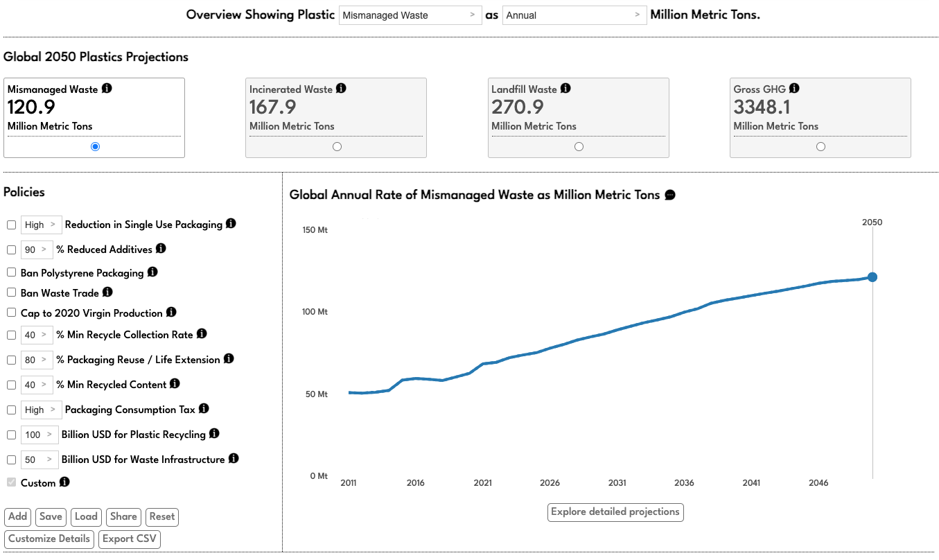View info about Gross GHG projections
939x560 pixels.
point(795,88)
